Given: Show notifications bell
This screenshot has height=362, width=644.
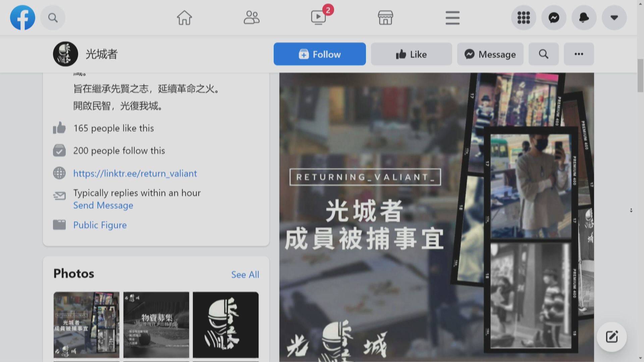Looking at the screenshot, I should point(584,18).
